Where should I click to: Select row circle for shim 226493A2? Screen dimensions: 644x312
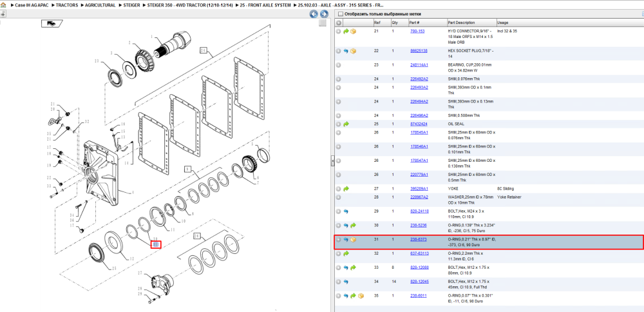[x=339, y=88]
